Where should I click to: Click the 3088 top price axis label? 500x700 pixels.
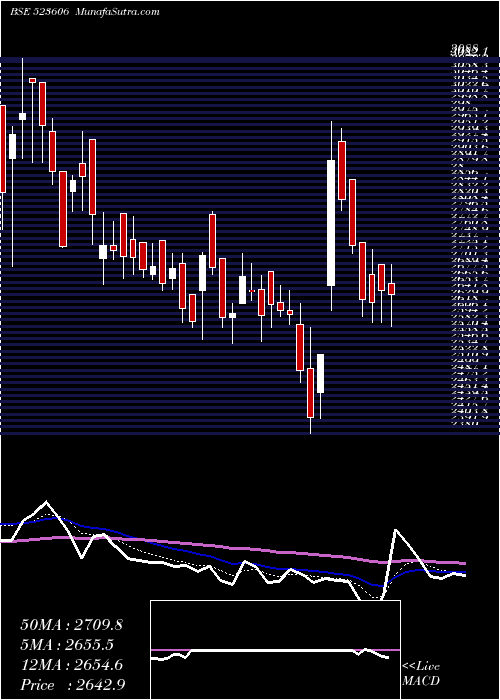(x=465, y=48)
